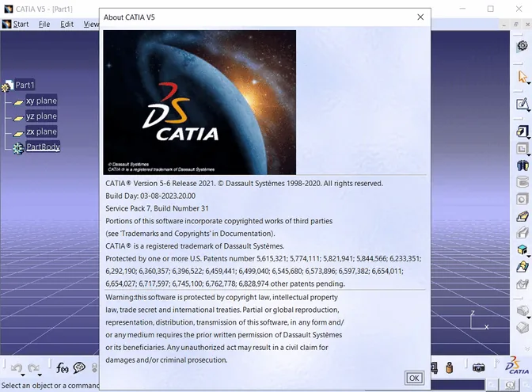Click the PartBody gear icon in the tree
532x392 pixels.
18,148
